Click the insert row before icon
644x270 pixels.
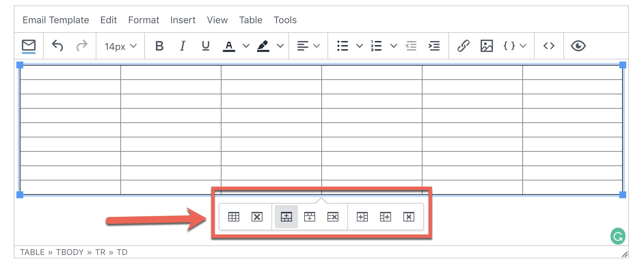(x=286, y=217)
